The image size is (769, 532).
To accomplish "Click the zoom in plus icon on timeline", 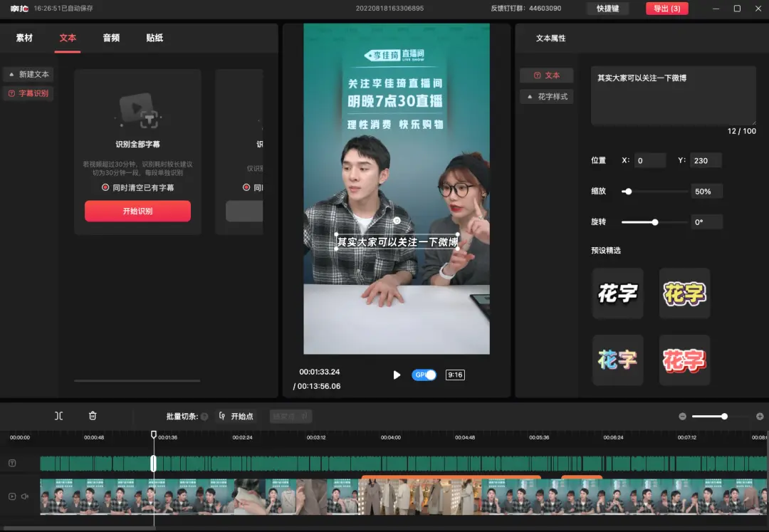I will pyautogui.click(x=760, y=416).
